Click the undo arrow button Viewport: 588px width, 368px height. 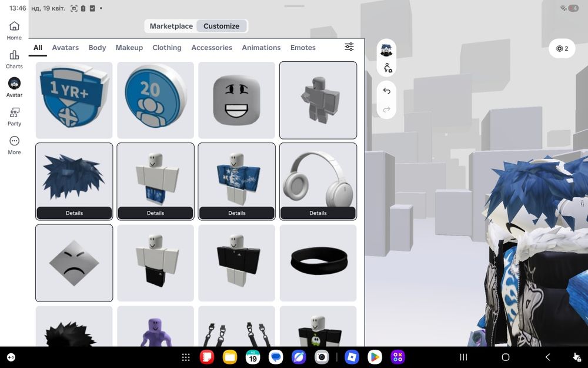[387, 91]
